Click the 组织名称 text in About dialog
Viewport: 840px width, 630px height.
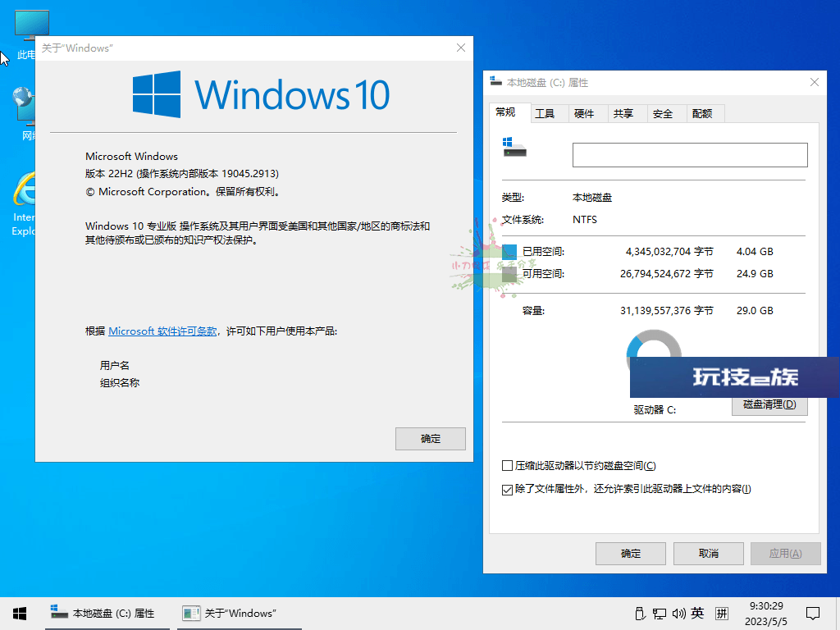(x=120, y=383)
